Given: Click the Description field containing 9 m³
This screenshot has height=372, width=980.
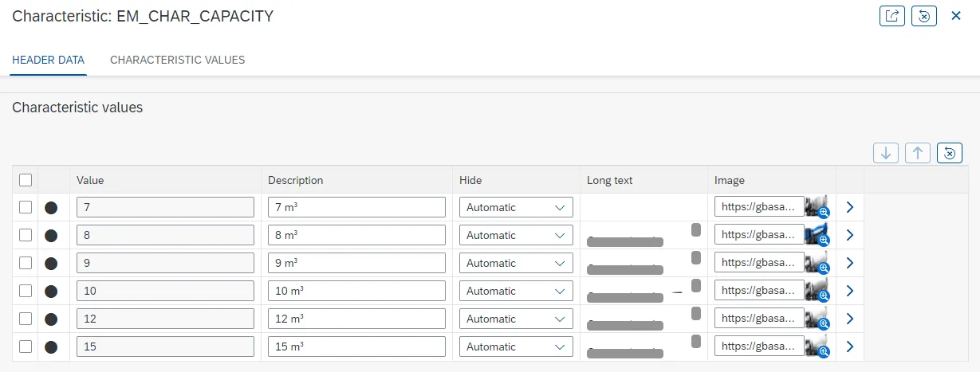Looking at the screenshot, I should pyautogui.click(x=356, y=263).
